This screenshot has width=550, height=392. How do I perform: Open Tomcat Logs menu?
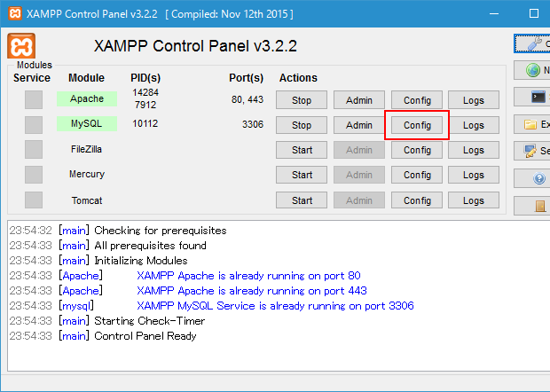474,200
